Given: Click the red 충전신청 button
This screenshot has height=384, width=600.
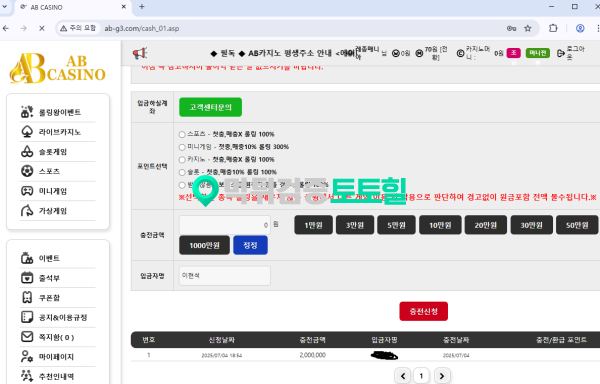Looking at the screenshot, I should tap(424, 311).
